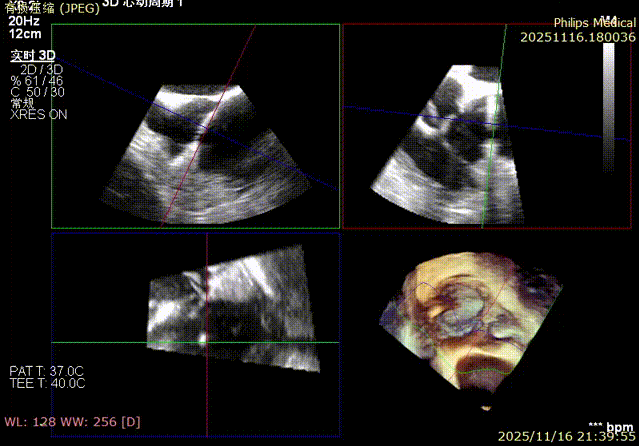Click the green-bordered top-left ultrasound view
639x446 pixels.
coord(195,127)
